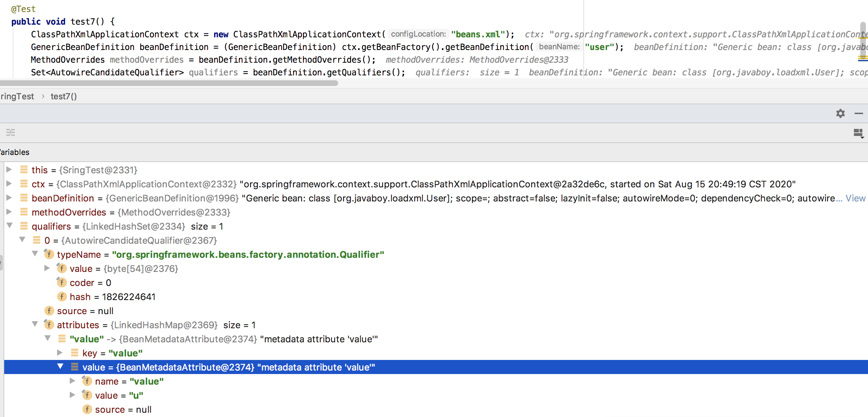Image resolution: width=868 pixels, height=417 pixels.
Task: Click the field icon beside hash
Action: pyautogui.click(x=62, y=297)
